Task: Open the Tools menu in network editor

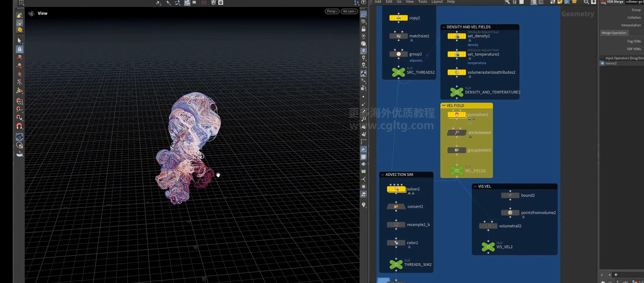Action: pos(422,2)
